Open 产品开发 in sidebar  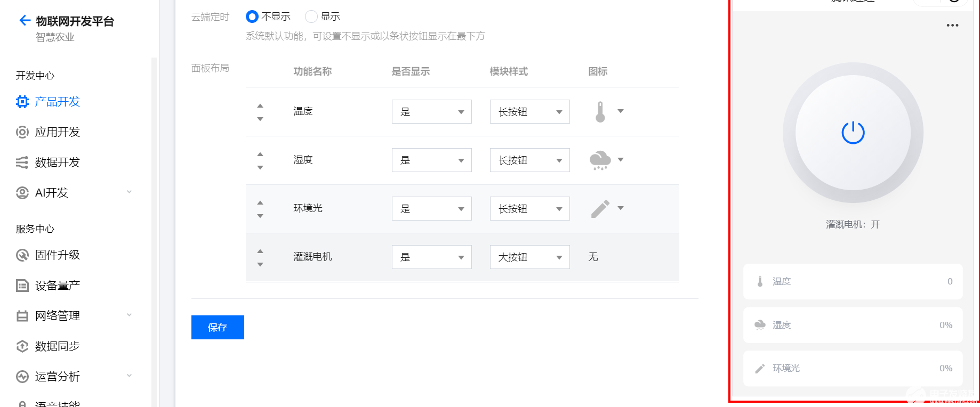[58, 102]
